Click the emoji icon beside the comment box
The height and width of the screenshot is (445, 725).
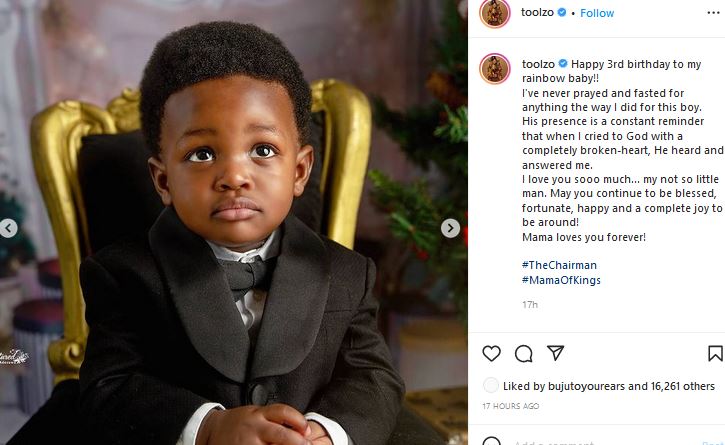point(492,442)
